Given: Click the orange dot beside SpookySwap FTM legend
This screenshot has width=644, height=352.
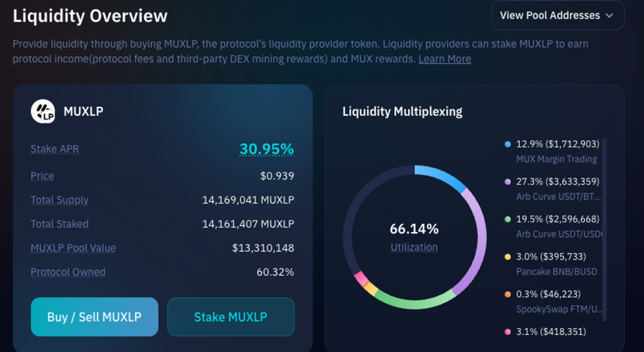Looking at the screenshot, I should [506, 294].
